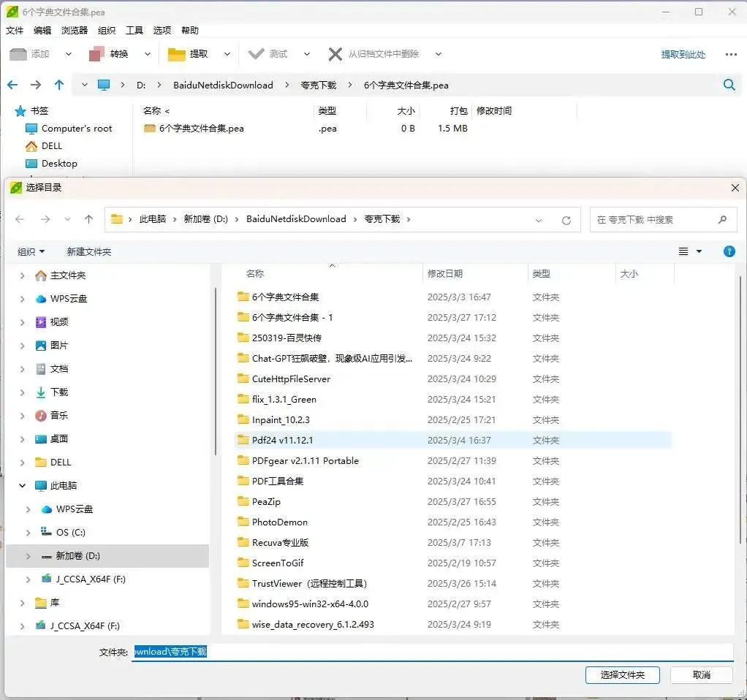Click the 文件夹 path input field
Image resolution: width=747 pixels, height=700 pixels.
tap(432, 652)
